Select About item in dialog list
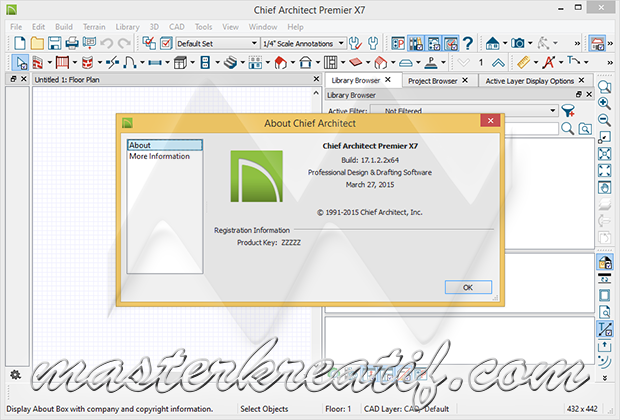Viewport: 620px width, 420px height. (164, 145)
